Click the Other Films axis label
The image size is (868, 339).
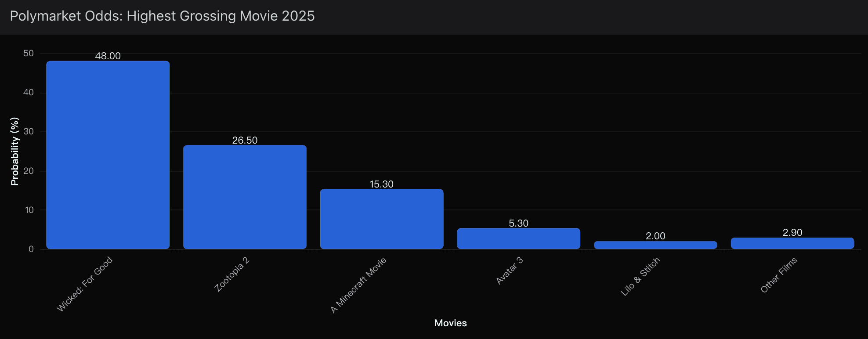coord(778,275)
